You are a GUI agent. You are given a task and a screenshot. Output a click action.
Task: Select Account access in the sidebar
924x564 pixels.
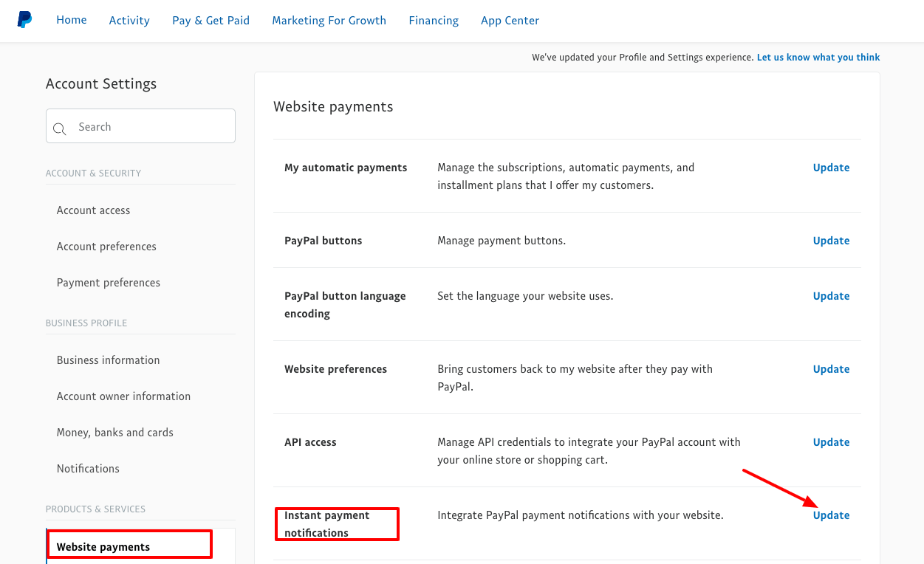click(93, 210)
